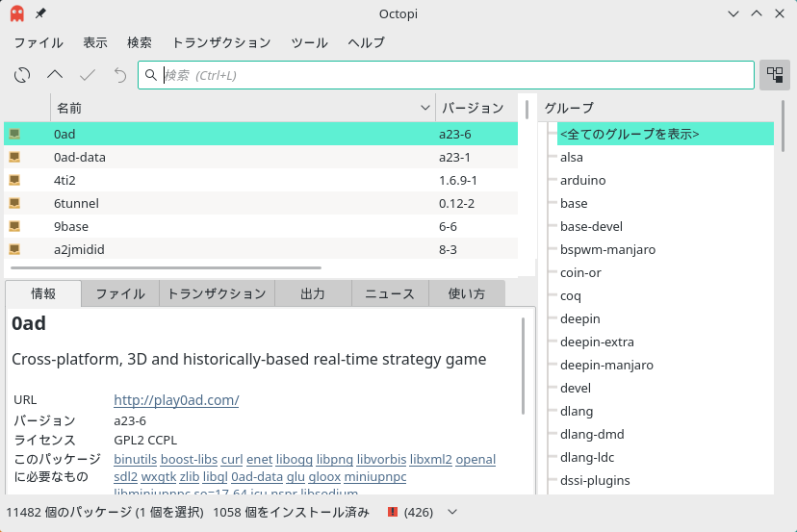Switch to the ニュース tab

(390, 293)
